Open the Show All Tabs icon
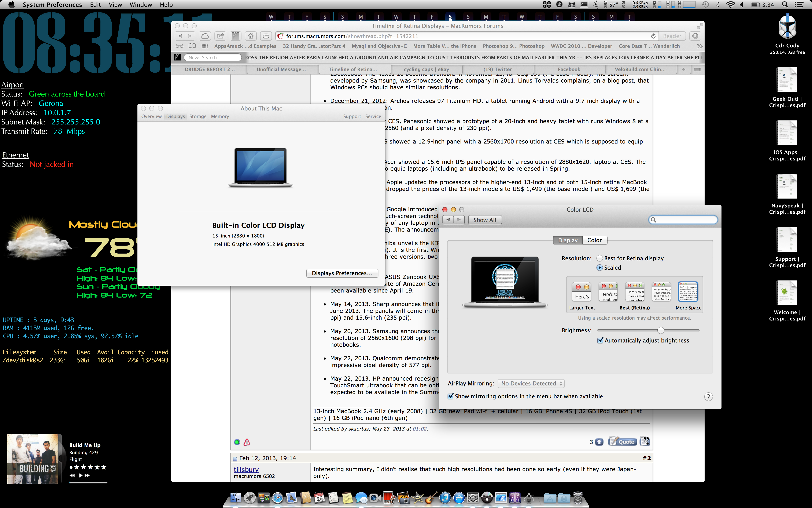 (697, 69)
